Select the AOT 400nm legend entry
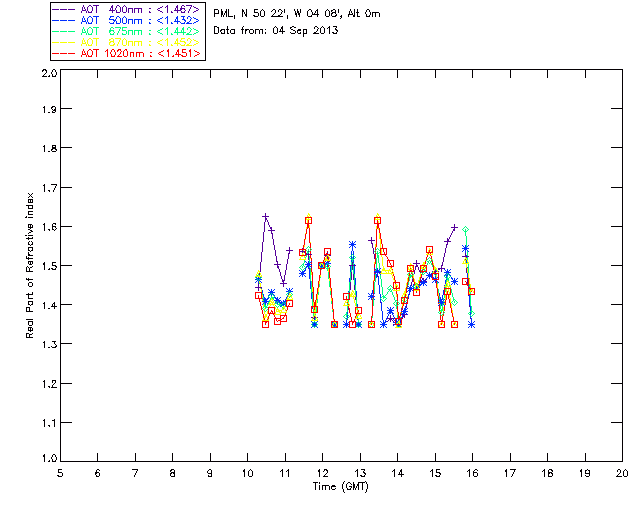This screenshot has width=640, height=512. click(x=127, y=9)
